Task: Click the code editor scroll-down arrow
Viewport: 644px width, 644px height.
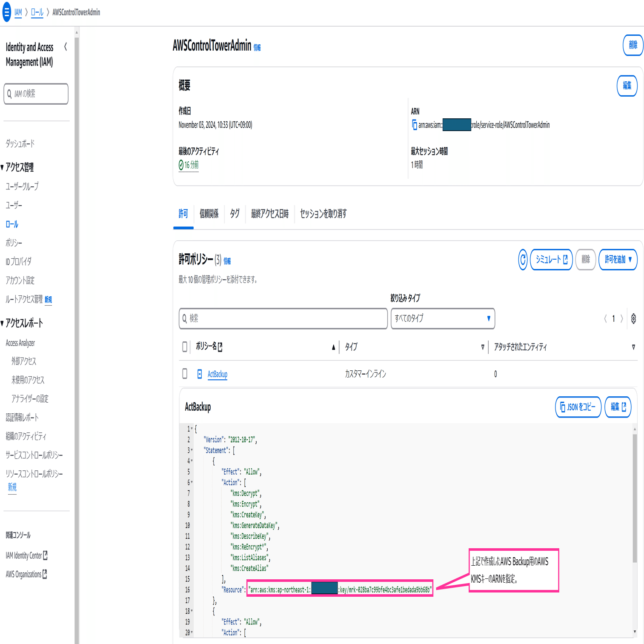Action: (635, 632)
